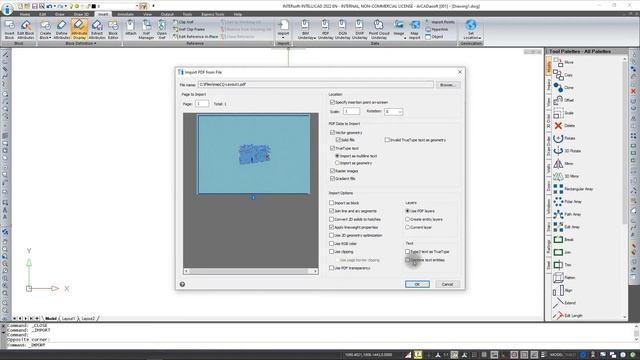Toggle the Raster images checkbox
The image size is (640, 360).
(x=332, y=171)
